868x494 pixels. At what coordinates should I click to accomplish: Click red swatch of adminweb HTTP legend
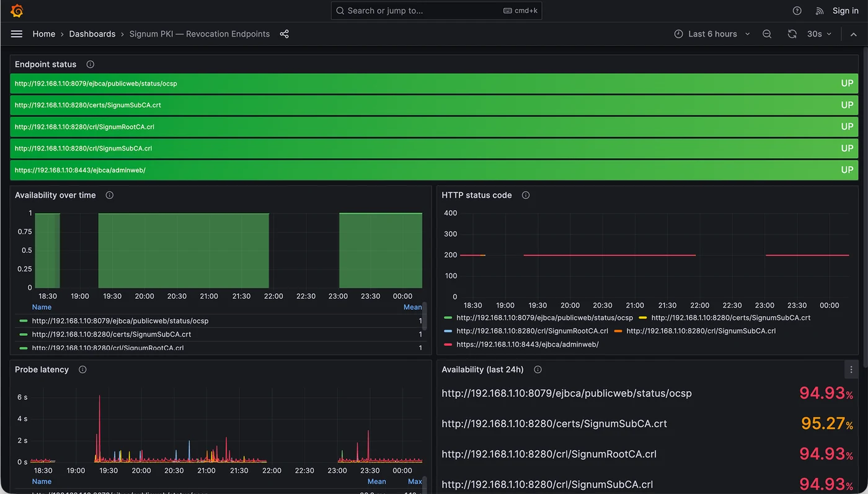(x=448, y=345)
